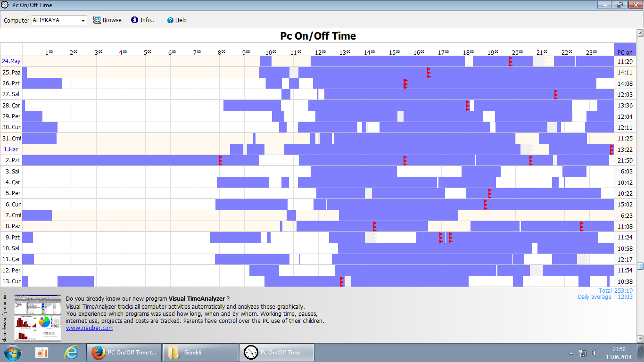Select the 13. Cun row label

[11, 281]
